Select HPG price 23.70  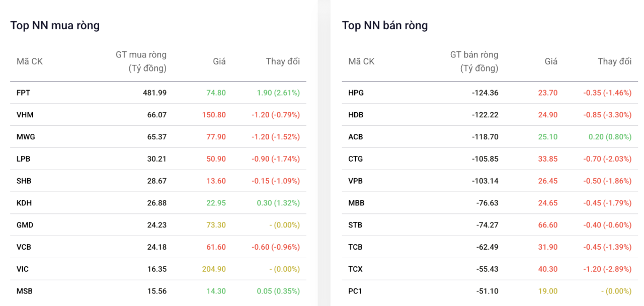(x=548, y=93)
